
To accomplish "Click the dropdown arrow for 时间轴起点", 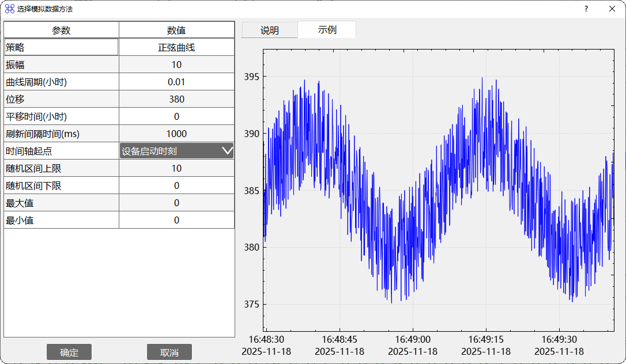I will pyautogui.click(x=227, y=151).
